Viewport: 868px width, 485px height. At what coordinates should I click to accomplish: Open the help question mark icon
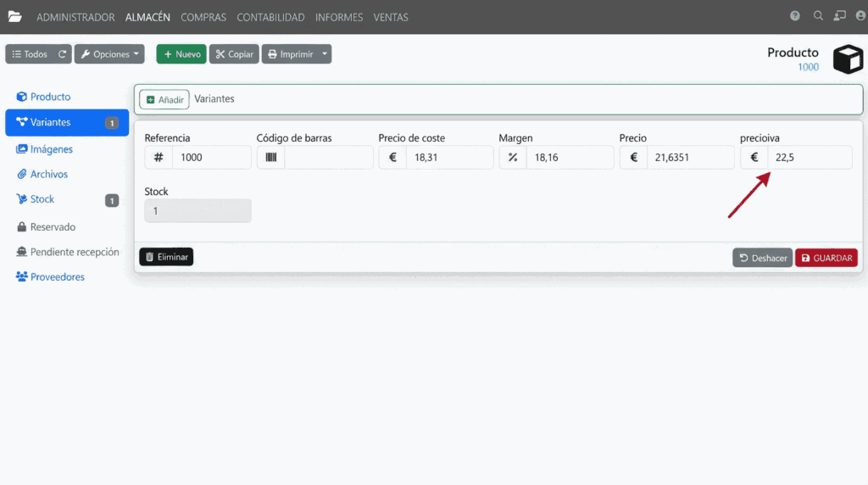(795, 16)
